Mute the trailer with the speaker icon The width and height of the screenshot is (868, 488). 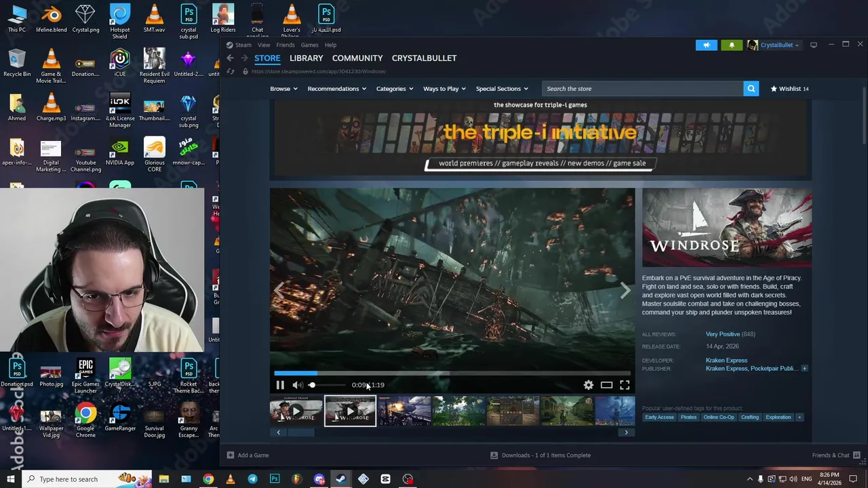[298, 385]
